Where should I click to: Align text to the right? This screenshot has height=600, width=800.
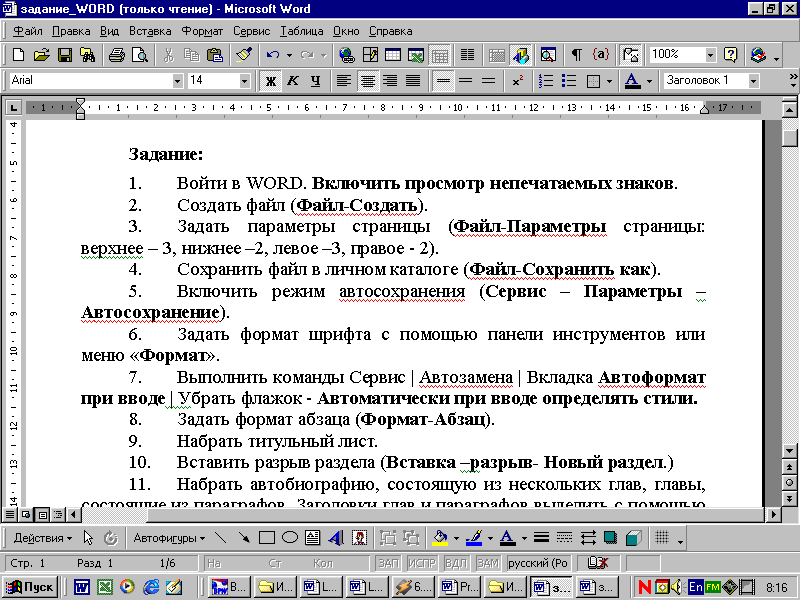[390, 81]
